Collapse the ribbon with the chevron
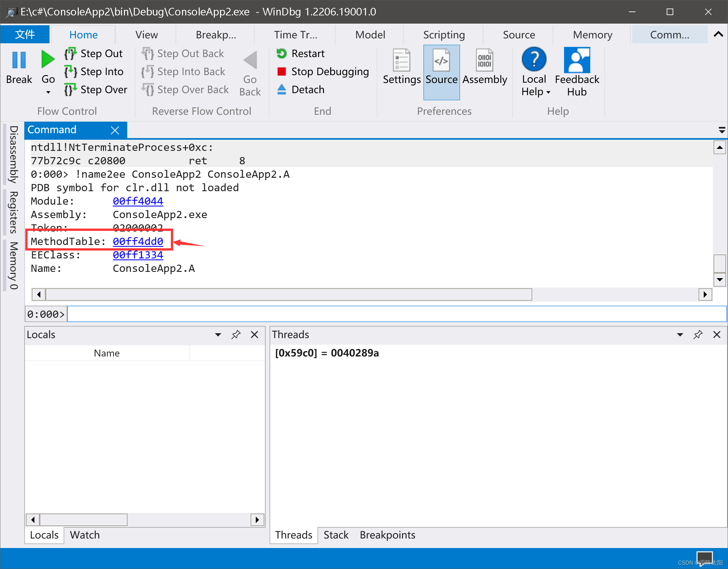 718,34
